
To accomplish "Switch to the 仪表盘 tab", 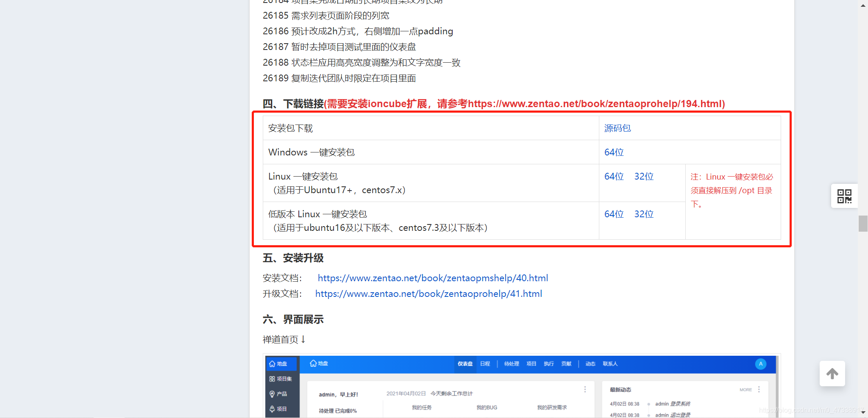I will pyautogui.click(x=465, y=363).
